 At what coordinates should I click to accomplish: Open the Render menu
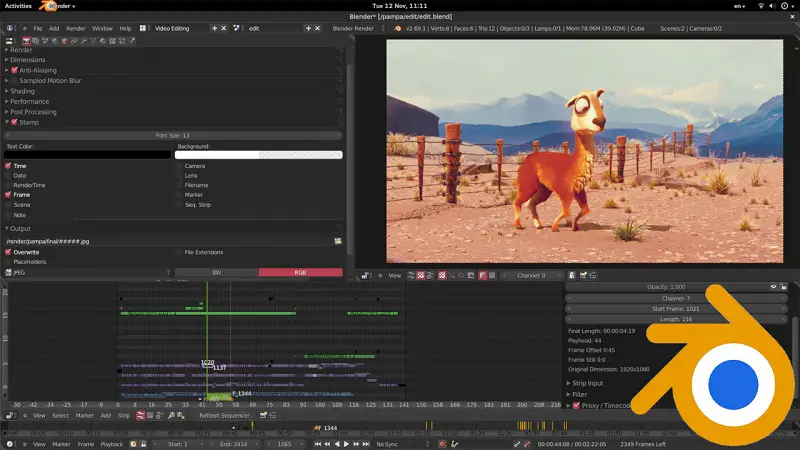tap(76, 28)
